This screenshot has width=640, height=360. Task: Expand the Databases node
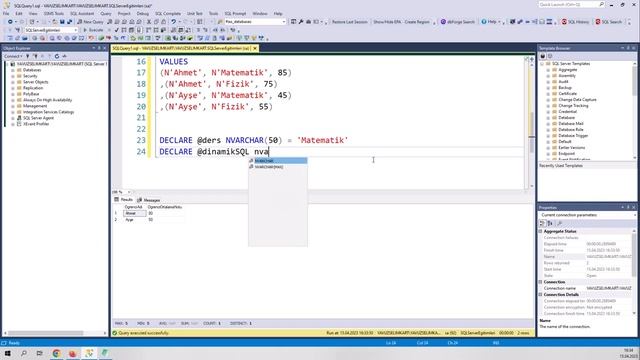[13, 70]
